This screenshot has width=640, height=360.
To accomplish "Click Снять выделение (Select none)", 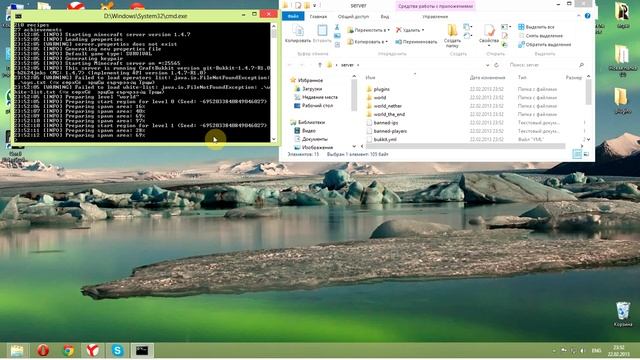I will [x=540, y=36].
